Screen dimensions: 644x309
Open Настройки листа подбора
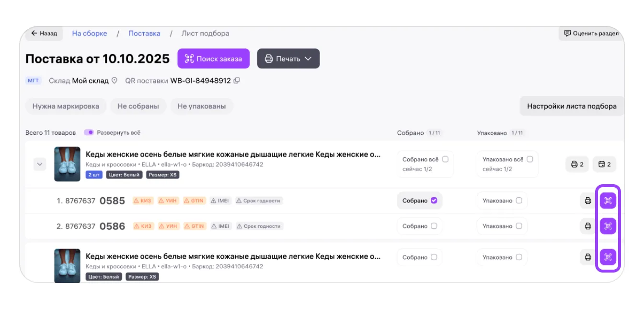point(572,106)
